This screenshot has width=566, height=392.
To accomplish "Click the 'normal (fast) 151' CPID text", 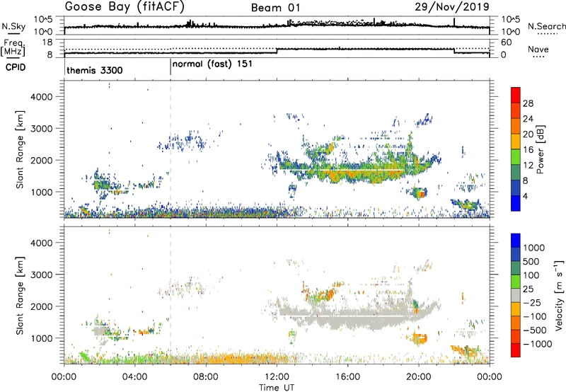I will (x=212, y=64).
